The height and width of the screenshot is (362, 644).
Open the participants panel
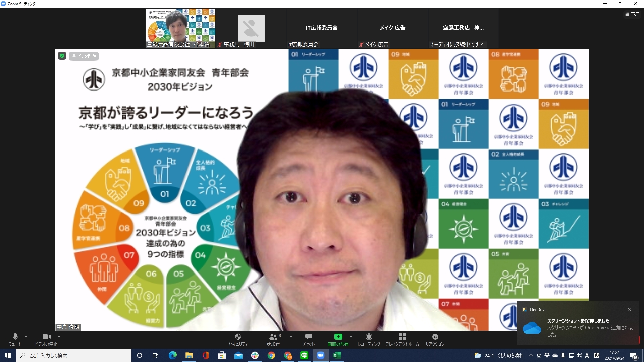[x=274, y=339]
